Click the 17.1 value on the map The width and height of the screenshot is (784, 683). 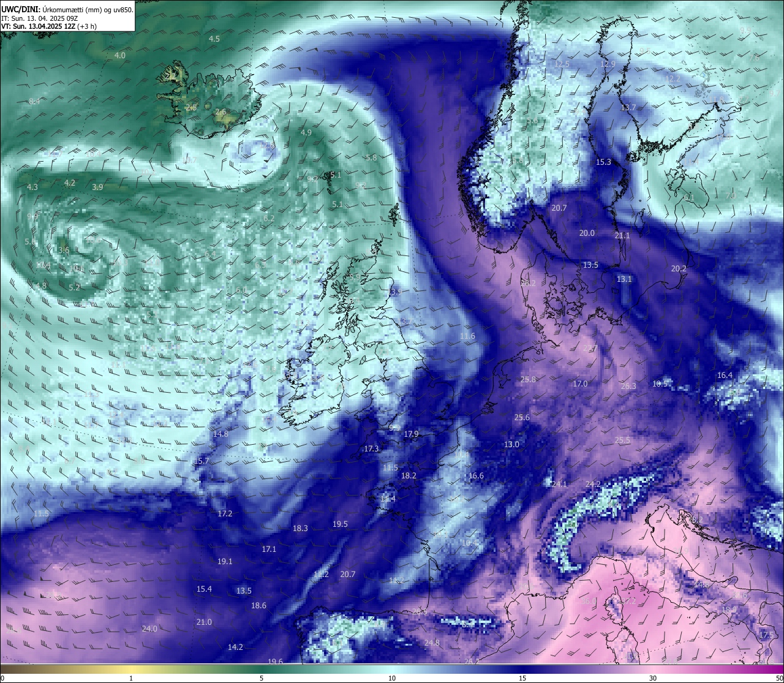pos(269,549)
